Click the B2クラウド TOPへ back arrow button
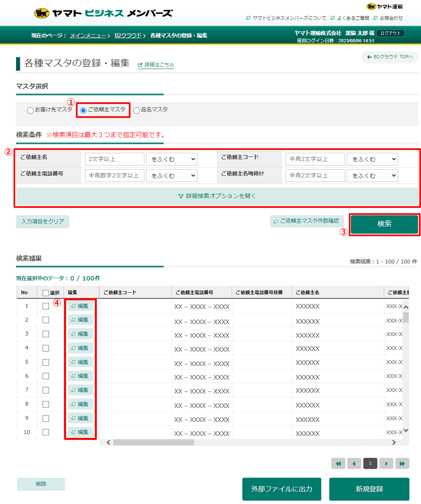This screenshot has width=421, height=504. tap(389, 57)
